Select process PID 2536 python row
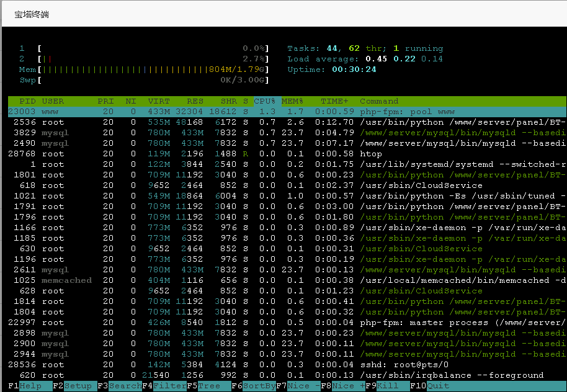This screenshot has width=567, height=392. [x=287, y=122]
